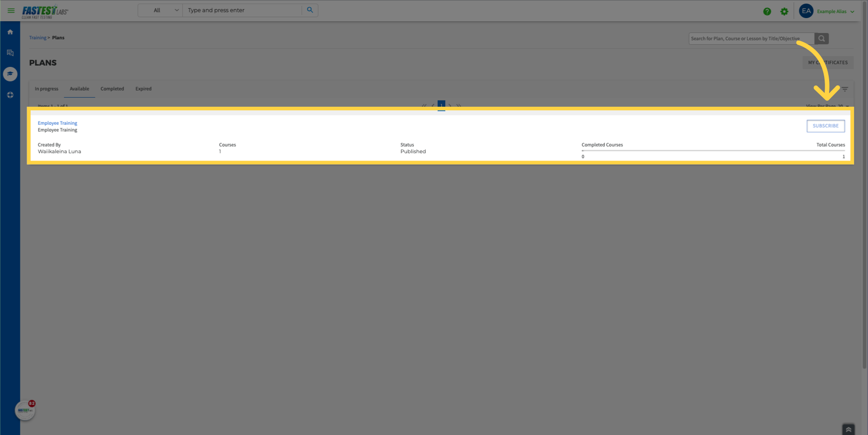Click the Waiikaleina Luna creator name

59,151
